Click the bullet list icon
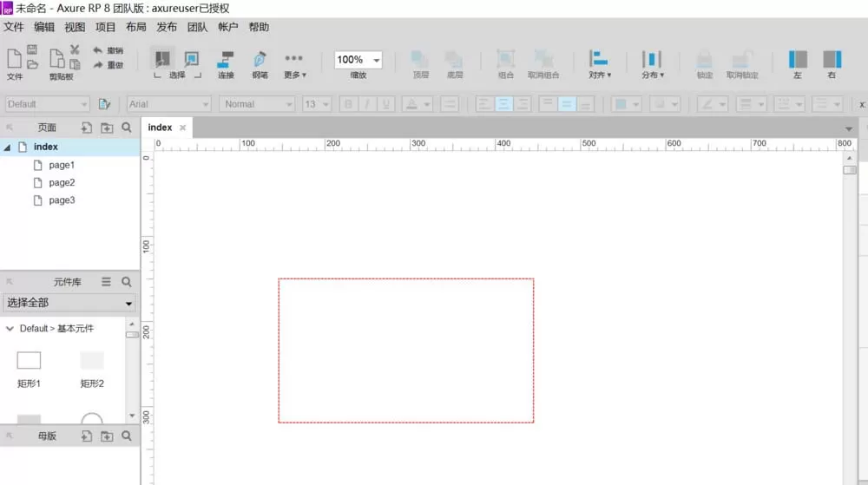This screenshot has width=868, height=485. click(x=450, y=104)
